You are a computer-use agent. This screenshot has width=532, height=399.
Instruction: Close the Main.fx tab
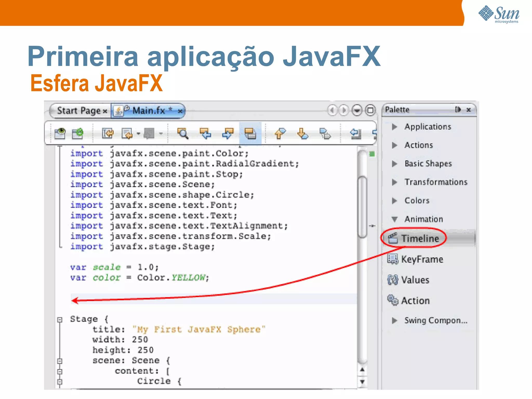tap(180, 111)
